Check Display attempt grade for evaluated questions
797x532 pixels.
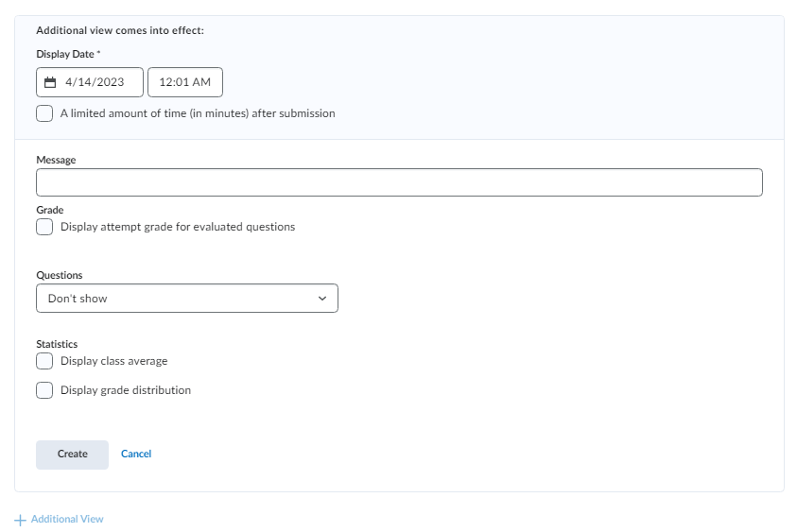(x=44, y=227)
